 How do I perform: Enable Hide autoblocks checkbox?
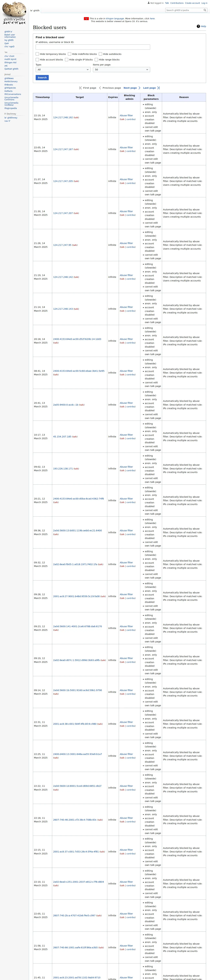pyautogui.click(x=100, y=54)
